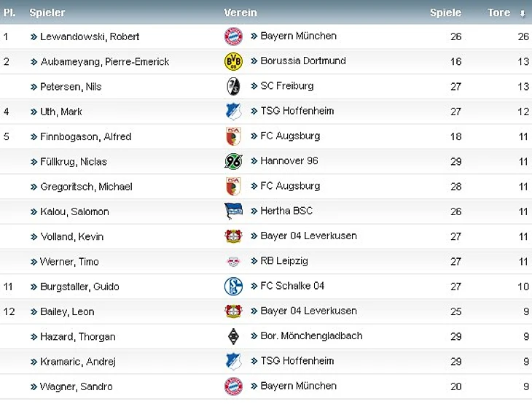Image resolution: width=532 pixels, height=404 pixels.
Task: Click the Mönchengladbach club crest
Action: point(233,336)
